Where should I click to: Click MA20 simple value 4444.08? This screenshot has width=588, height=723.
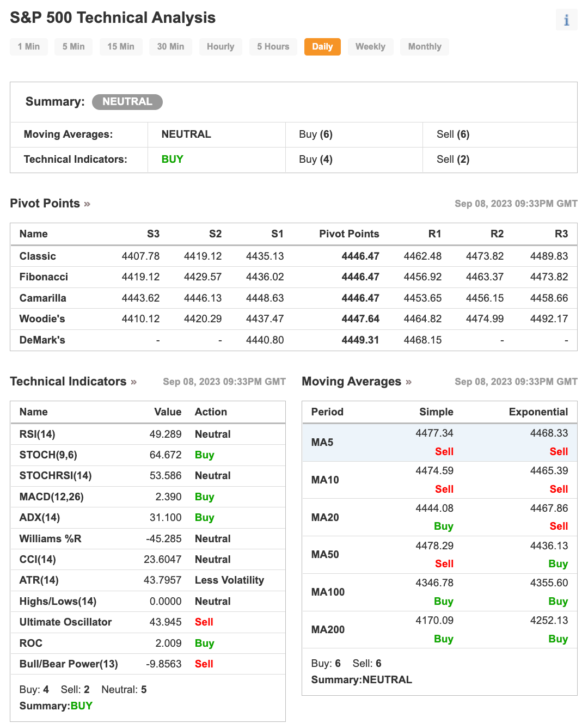click(434, 508)
